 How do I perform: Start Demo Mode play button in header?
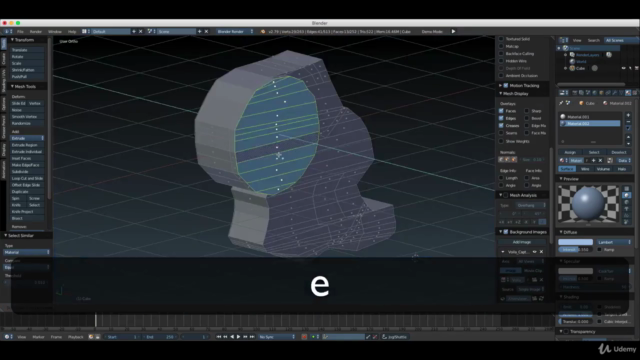click(453, 31)
